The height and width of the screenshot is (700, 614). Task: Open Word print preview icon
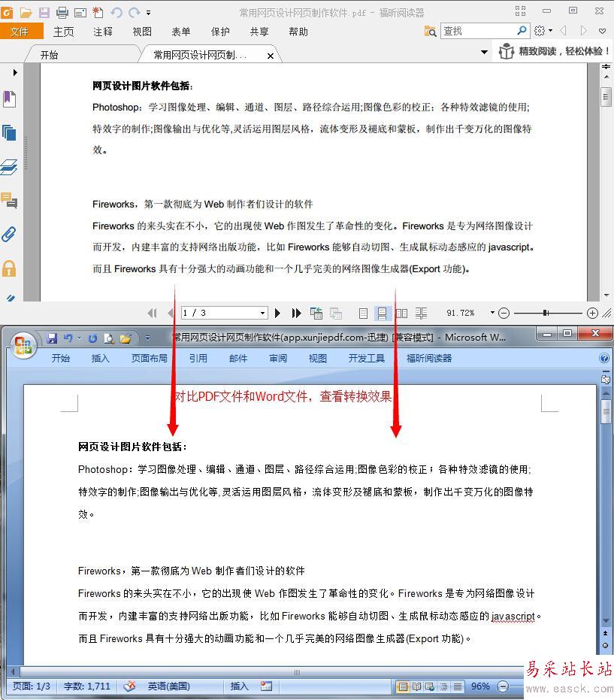click(x=109, y=338)
